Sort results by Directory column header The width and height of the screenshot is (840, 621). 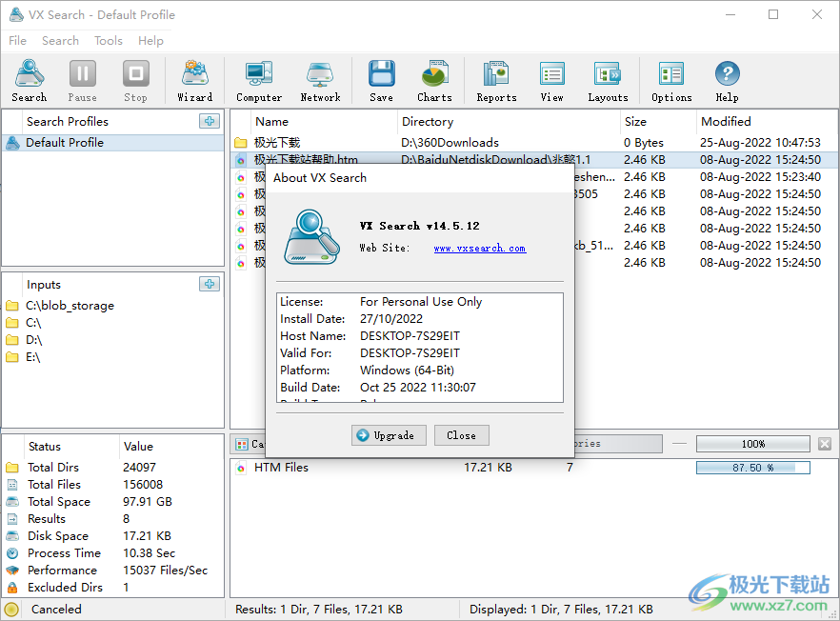point(509,122)
